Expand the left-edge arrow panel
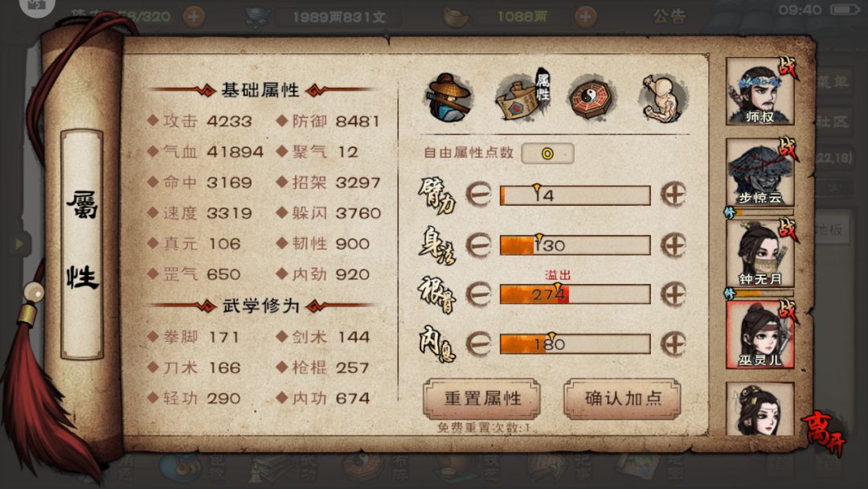The height and width of the screenshot is (489, 868). pos(18,243)
